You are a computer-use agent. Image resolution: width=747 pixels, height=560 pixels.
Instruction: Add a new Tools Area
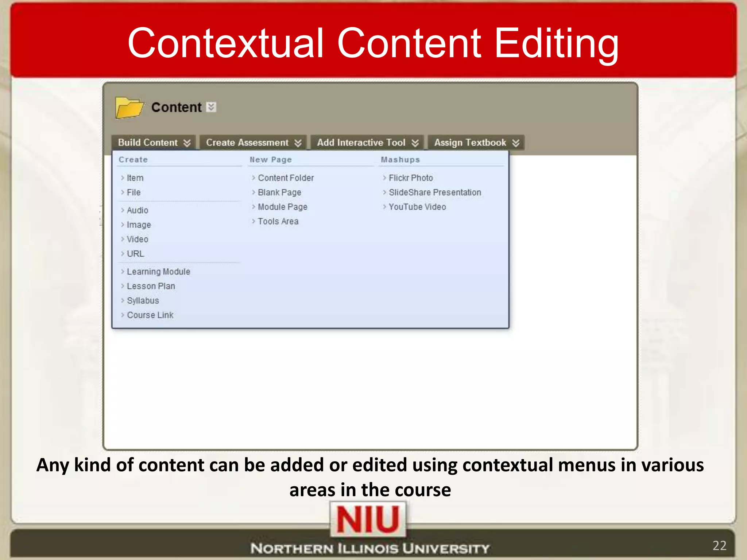coord(278,222)
